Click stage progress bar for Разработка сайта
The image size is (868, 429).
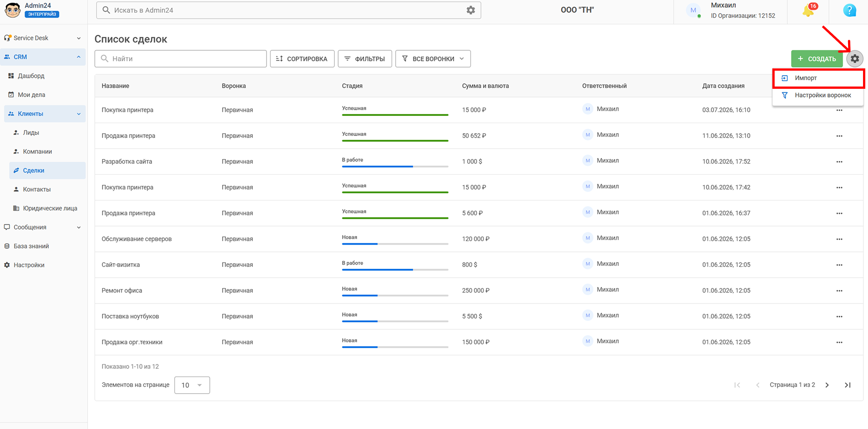(x=395, y=167)
